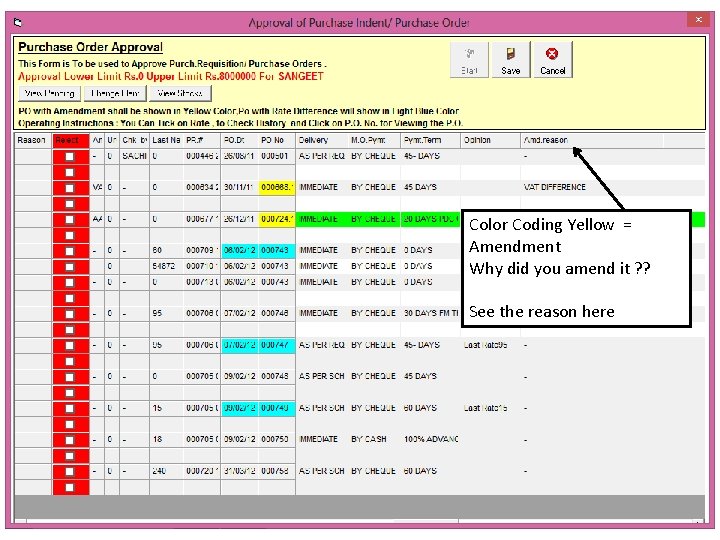Click the SACHI checked-by cell
720x540 pixels.
[134, 156]
